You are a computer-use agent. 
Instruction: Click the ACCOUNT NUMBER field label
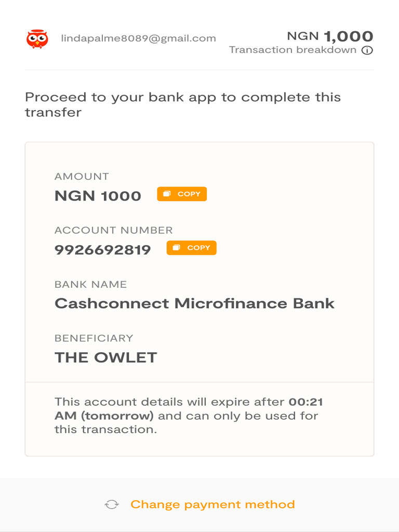coord(113,230)
